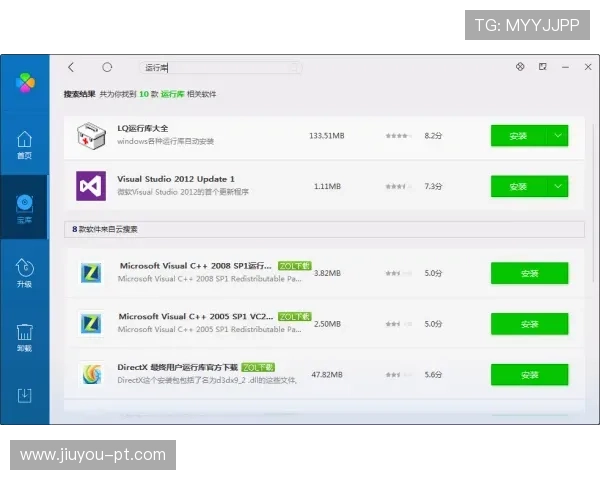
Task: Install Microsoft Visual C++ 2008 SP1
Action: pos(529,273)
